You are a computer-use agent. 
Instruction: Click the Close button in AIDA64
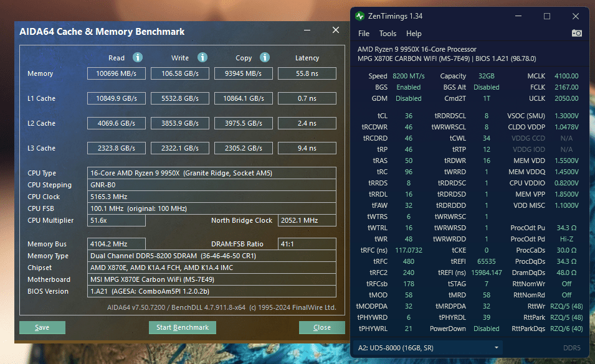point(321,327)
